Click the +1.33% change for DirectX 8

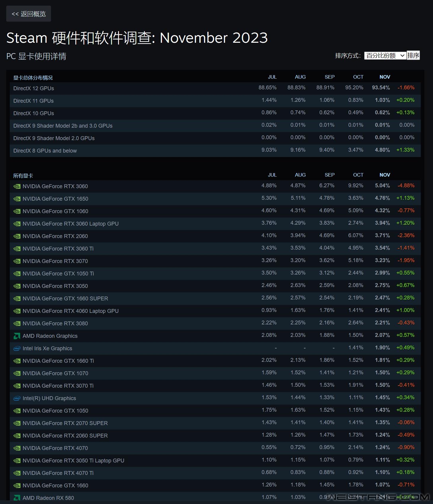[405, 150]
